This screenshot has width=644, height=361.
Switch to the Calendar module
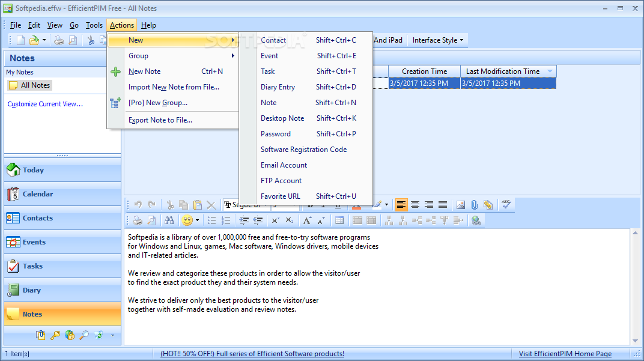[62, 194]
